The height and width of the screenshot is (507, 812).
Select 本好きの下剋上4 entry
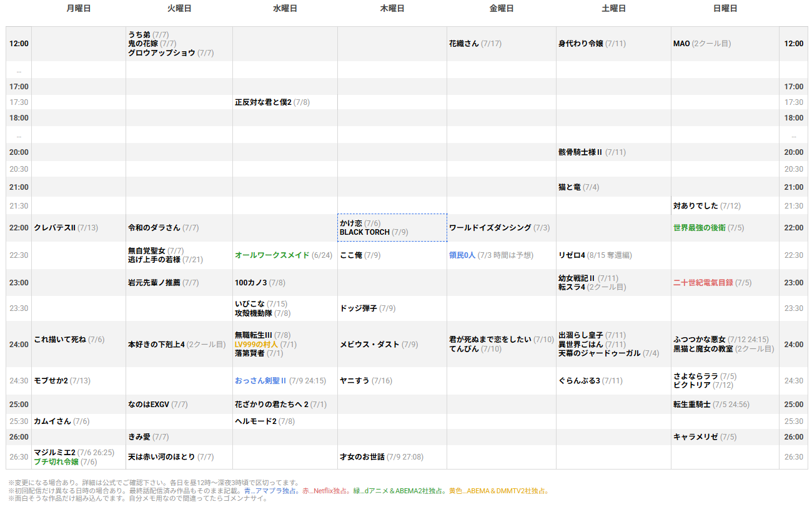tap(156, 345)
